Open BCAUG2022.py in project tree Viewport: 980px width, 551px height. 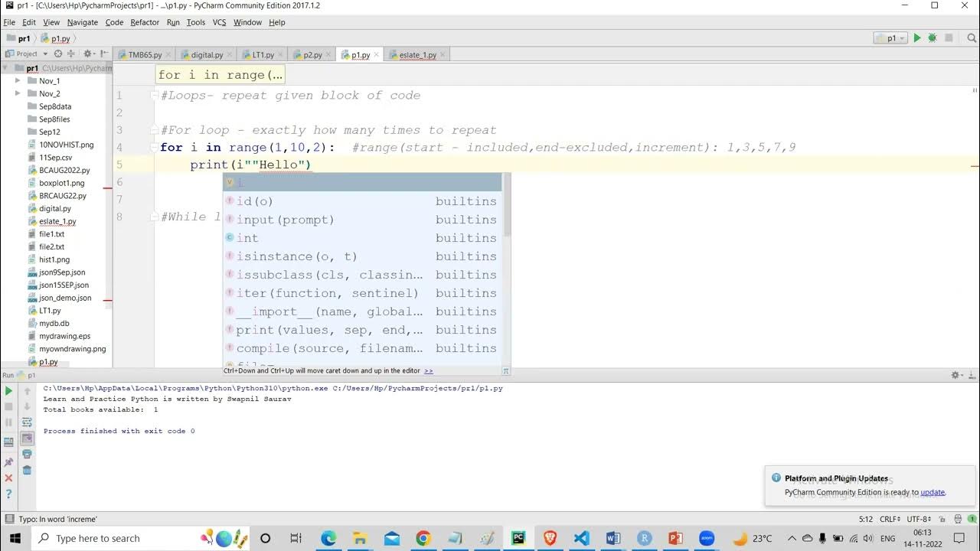(64, 170)
